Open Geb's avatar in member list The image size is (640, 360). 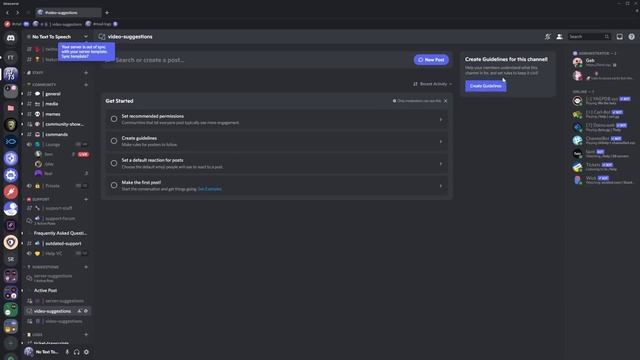coord(577,62)
